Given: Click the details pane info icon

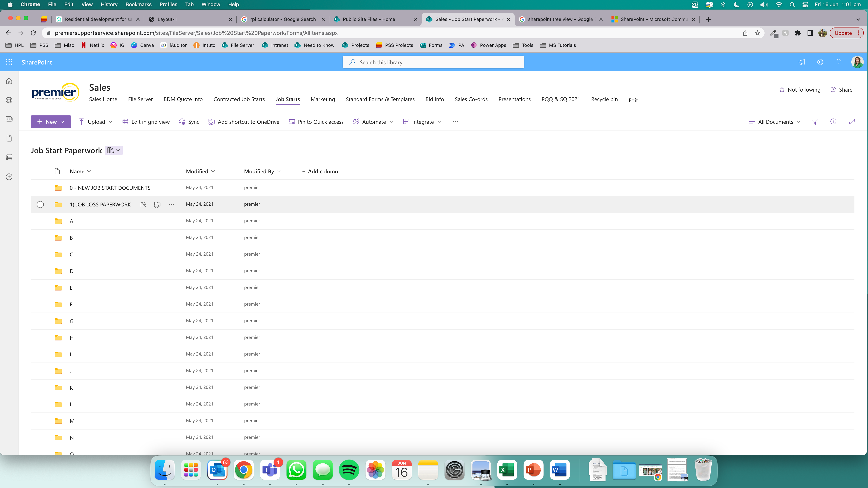Looking at the screenshot, I should pos(833,122).
